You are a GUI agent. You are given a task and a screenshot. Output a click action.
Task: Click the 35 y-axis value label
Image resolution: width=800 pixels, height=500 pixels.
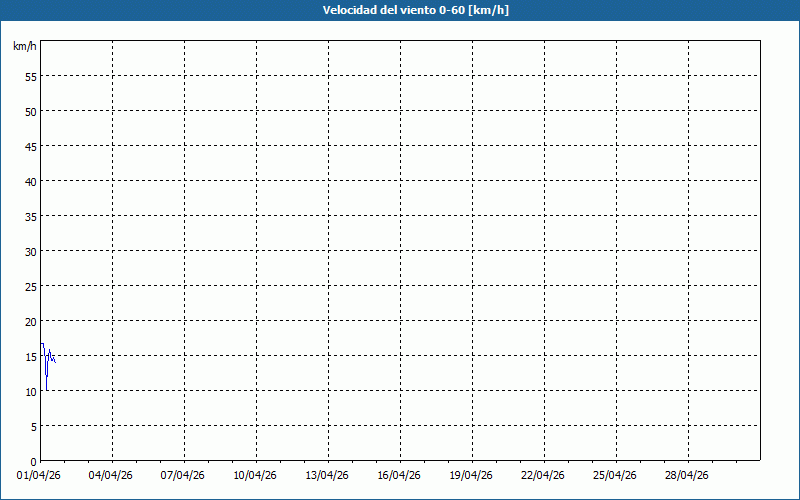tap(31, 216)
